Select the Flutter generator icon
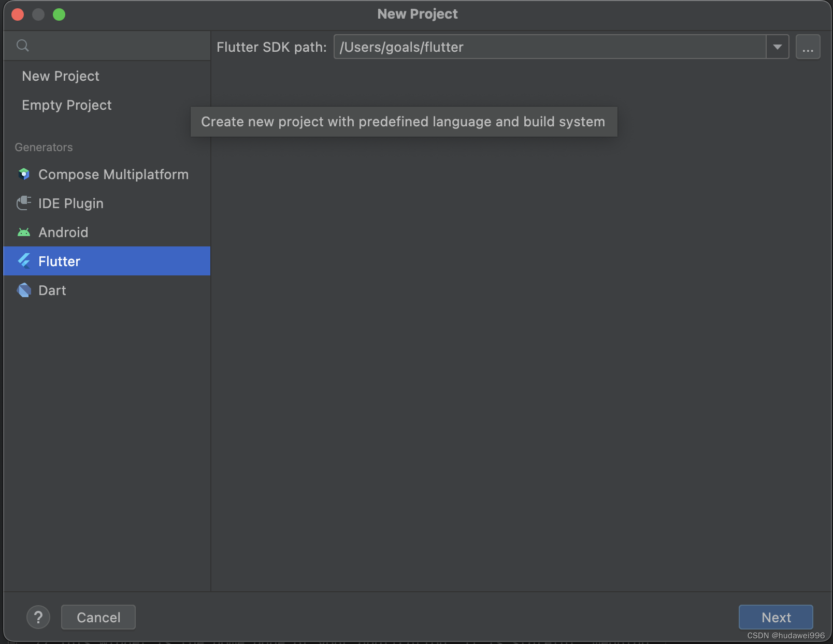833x644 pixels. [x=24, y=261]
